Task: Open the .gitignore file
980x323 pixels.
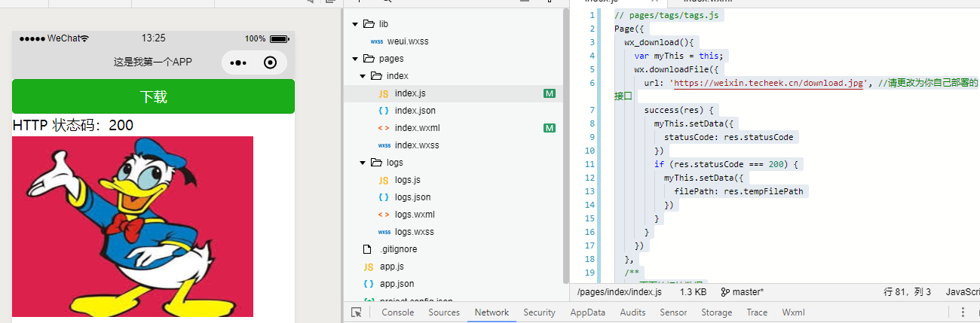Action: click(x=398, y=249)
